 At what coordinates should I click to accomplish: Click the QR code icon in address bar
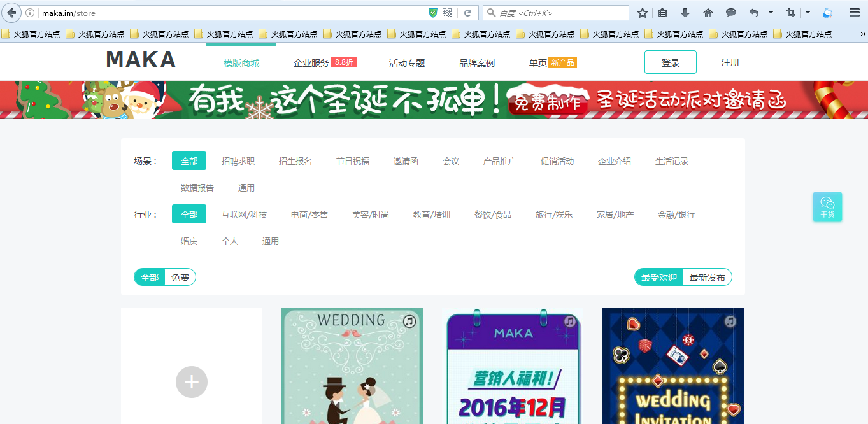tap(447, 13)
